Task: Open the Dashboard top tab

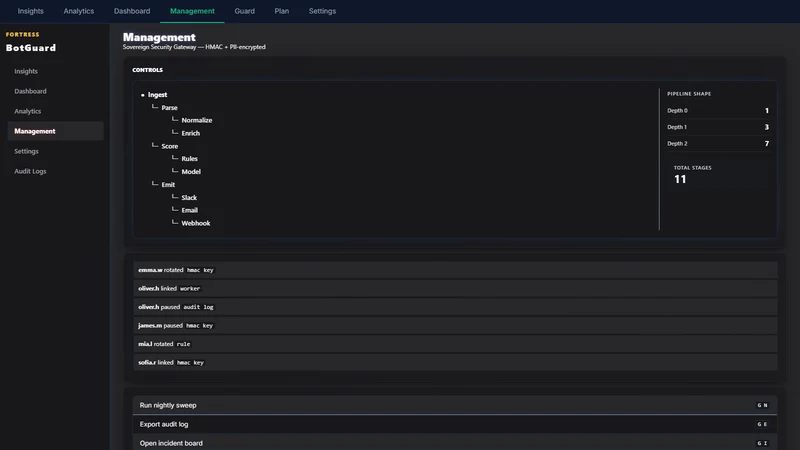Action: click(x=132, y=11)
